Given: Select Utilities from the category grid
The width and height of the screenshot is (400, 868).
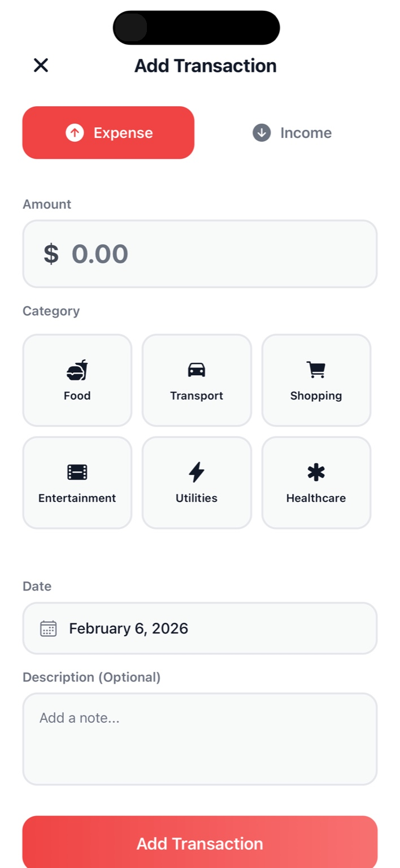Looking at the screenshot, I should (x=196, y=481).
